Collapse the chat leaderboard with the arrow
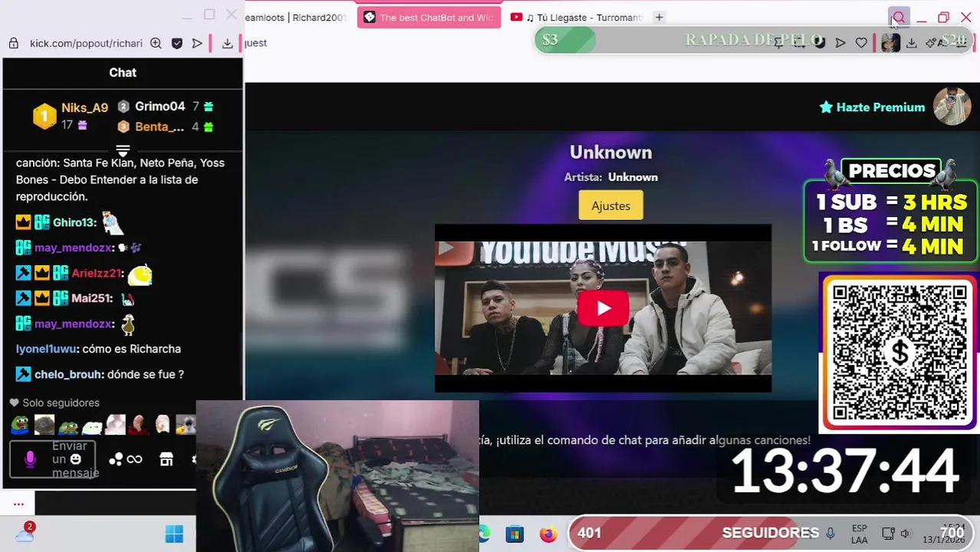Image resolution: width=980 pixels, height=552 pixels. [x=123, y=149]
